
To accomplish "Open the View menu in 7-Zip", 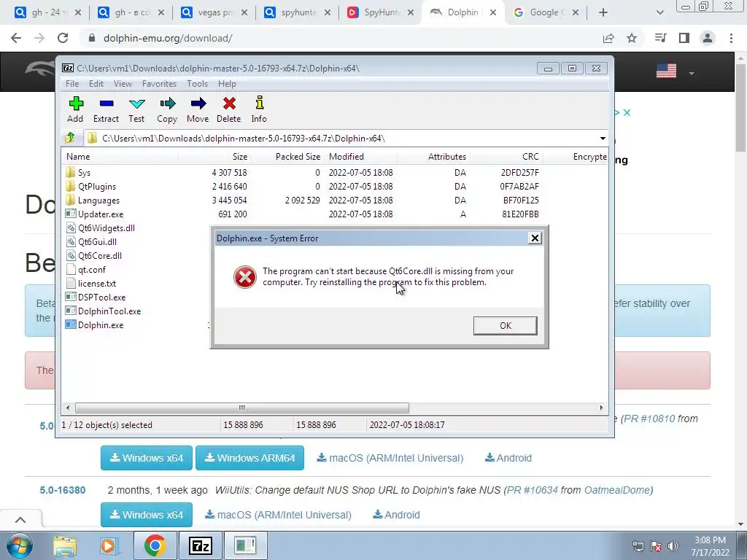I will (x=123, y=84).
